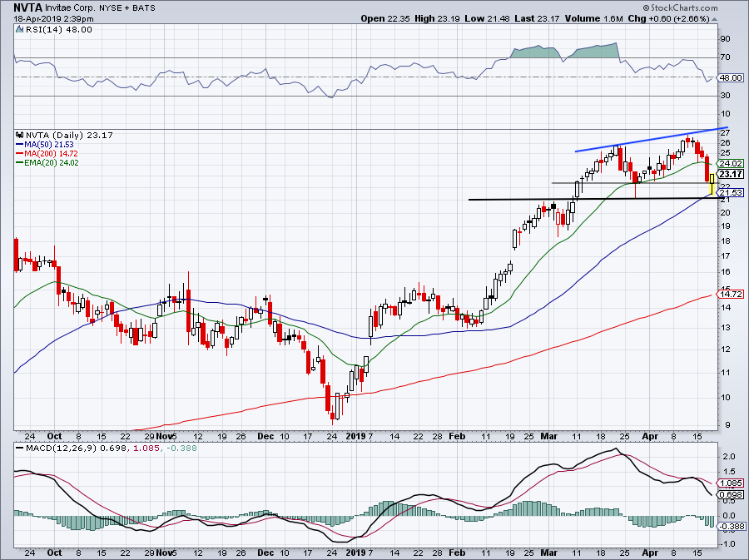This screenshot has height=560, width=749.
Task: Click the RSI(14) 48.00 indicator label
Action: point(59,30)
